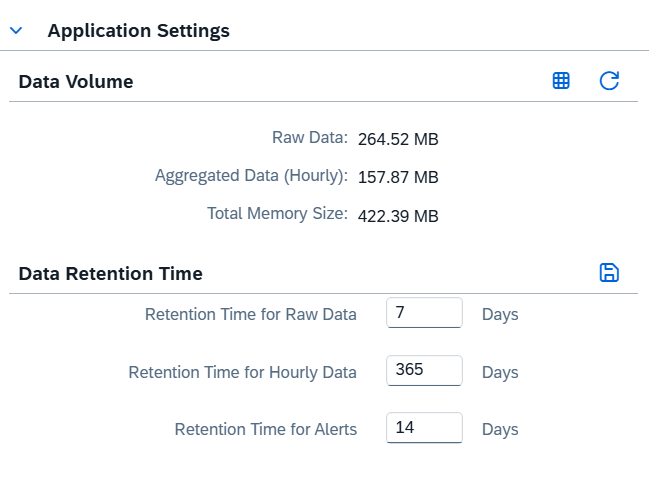The image size is (649, 482).
Task: Click the Data Retention Time section title
Action: click(110, 273)
